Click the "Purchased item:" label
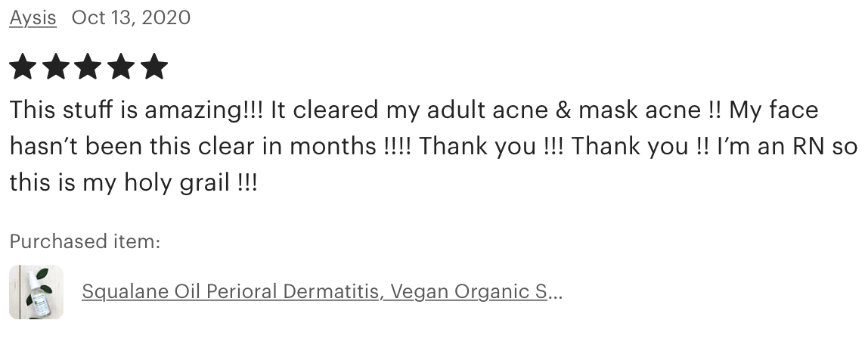868x348 pixels. [85, 242]
